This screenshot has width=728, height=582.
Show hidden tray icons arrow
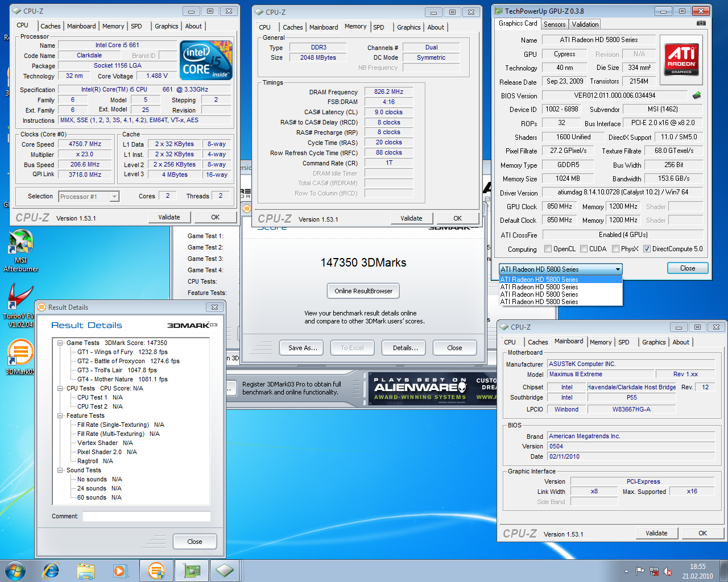(626, 571)
